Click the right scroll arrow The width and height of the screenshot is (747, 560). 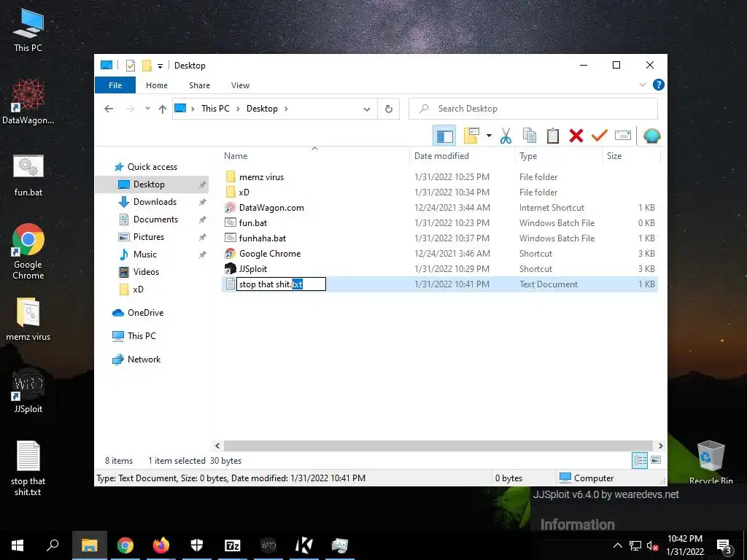[x=660, y=446]
